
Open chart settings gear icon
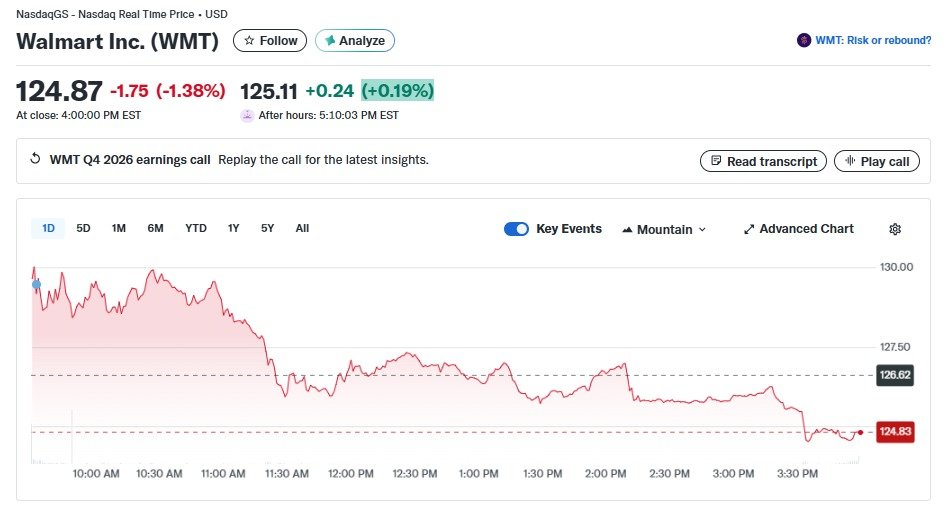[x=895, y=229]
